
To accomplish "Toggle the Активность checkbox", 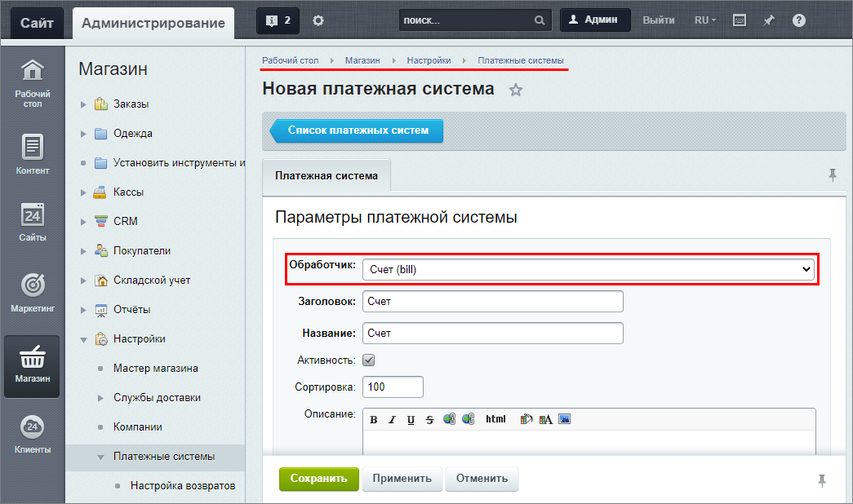I will point(369,360).
